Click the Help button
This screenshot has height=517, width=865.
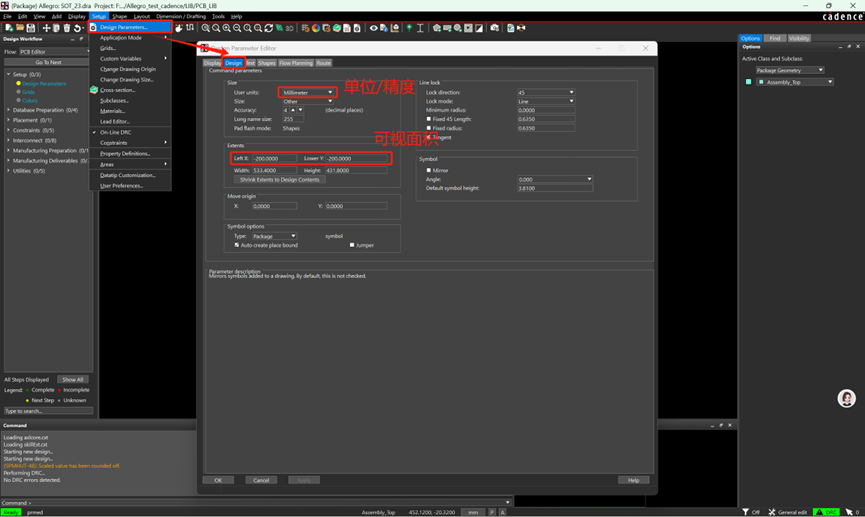click(633, 480)
